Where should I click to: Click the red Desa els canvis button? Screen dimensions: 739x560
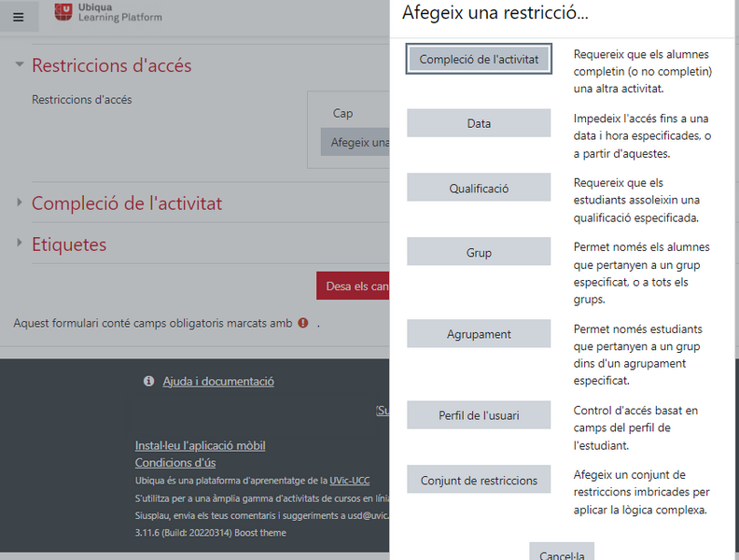point(353,286)
